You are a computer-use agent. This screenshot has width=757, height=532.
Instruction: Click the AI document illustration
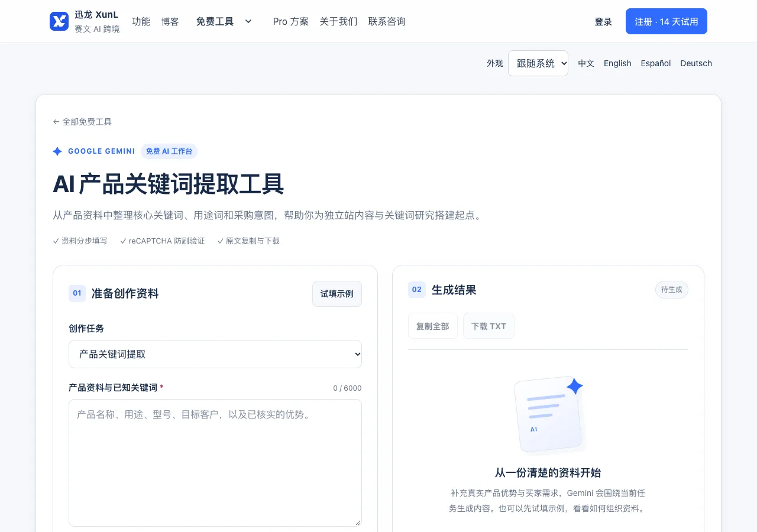(x=549, y=415)
